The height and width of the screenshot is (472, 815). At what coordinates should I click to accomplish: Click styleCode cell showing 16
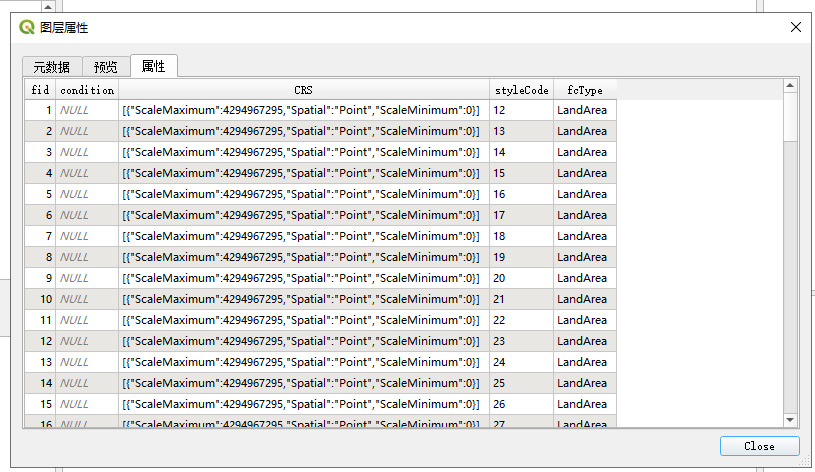pyautogui.click(x=521, y=194)
